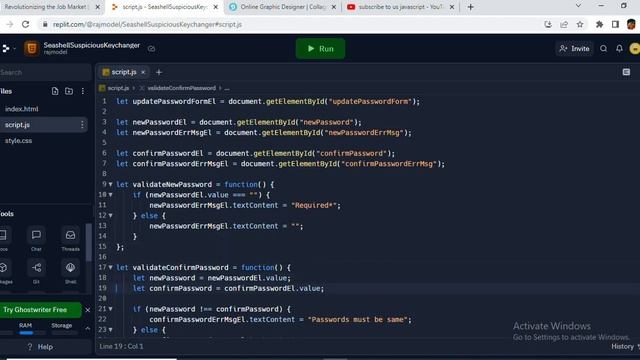Open the Shell tool

tap(70, 272)
